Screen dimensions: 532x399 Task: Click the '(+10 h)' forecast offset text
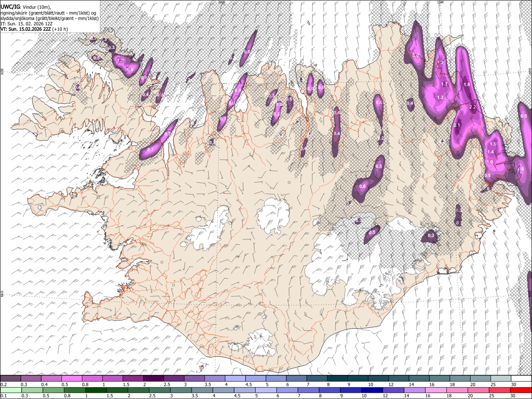[60, 29]
